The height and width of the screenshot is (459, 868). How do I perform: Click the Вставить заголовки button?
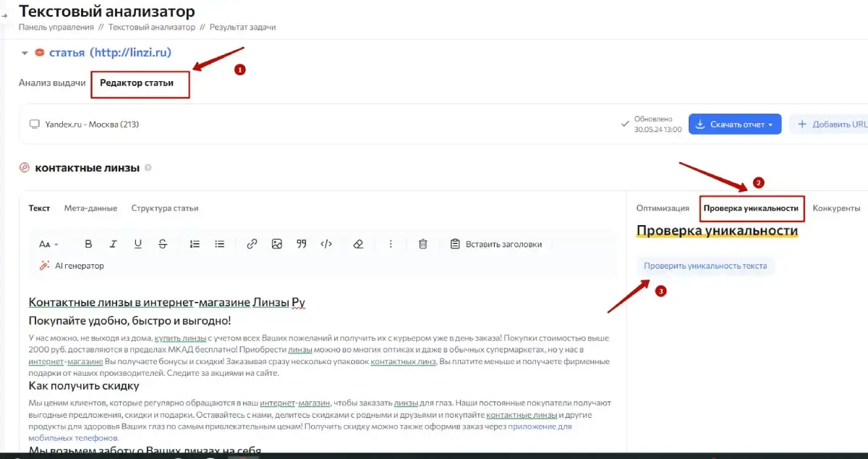495,244
